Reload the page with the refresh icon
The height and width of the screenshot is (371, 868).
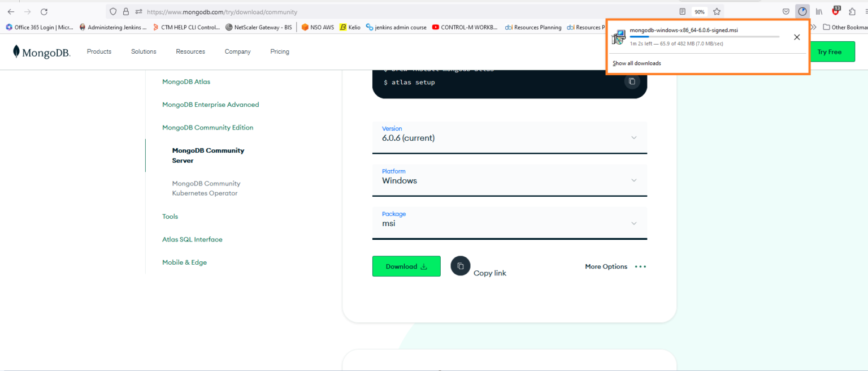click(x=44, y=11)
